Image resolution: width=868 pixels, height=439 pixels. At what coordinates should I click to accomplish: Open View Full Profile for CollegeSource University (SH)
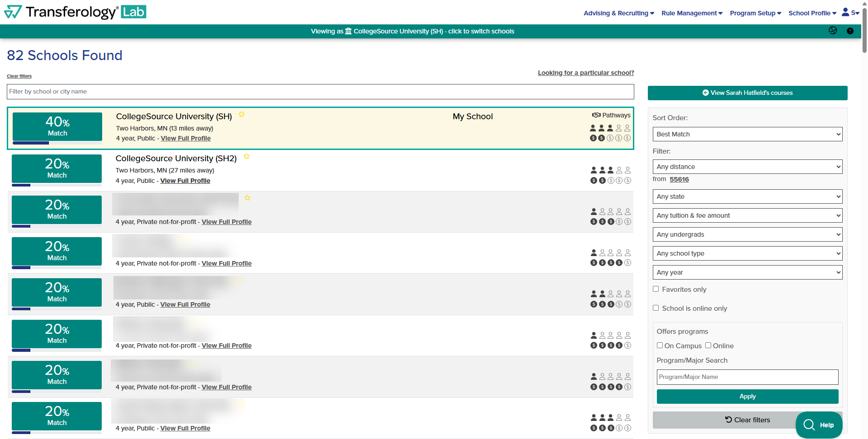[186, 138]
